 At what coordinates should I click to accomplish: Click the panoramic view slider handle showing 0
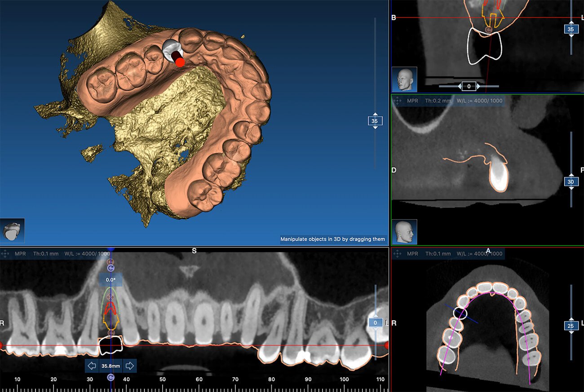pos(376,322)
